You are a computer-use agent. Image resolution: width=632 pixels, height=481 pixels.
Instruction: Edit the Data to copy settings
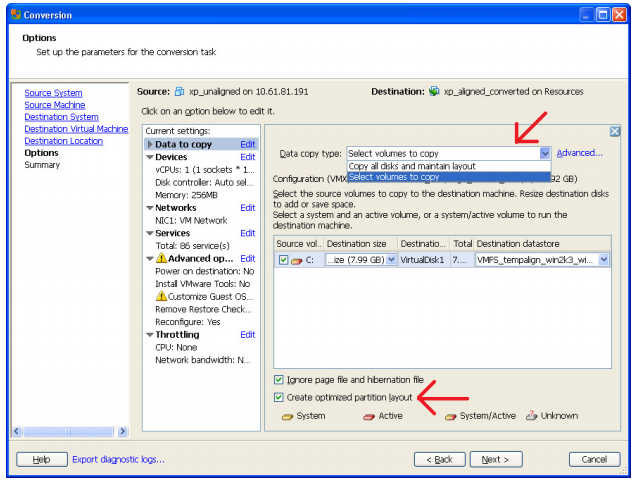[247, 144]
